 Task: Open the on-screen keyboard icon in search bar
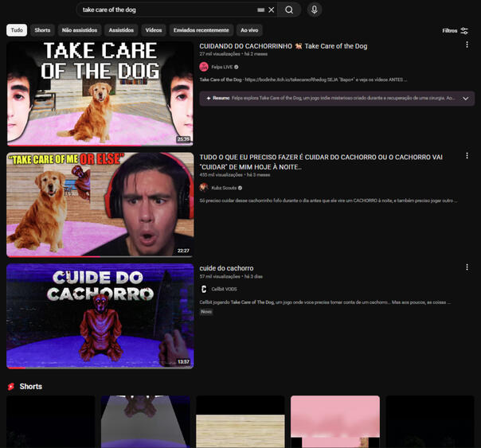click(260, 10)
